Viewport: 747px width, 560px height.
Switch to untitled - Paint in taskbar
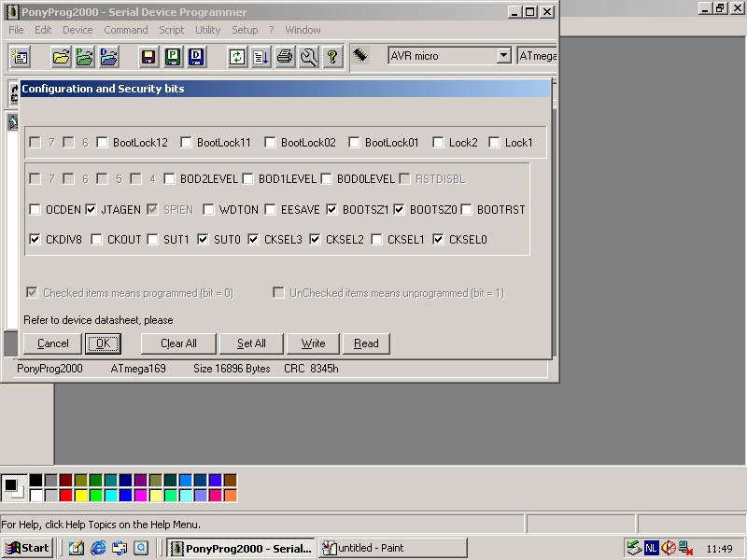pos(392,548)
